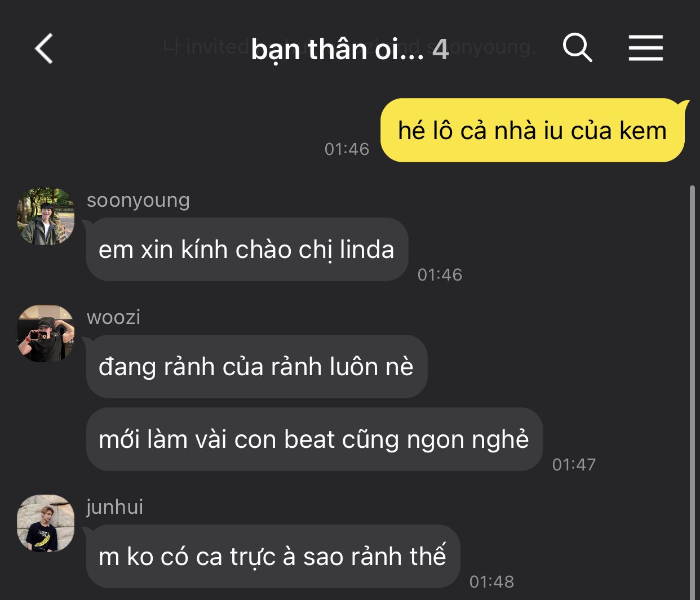
Task: Select message 'em xin kính chào chị linda'
Action: click(x=247, y=250)
